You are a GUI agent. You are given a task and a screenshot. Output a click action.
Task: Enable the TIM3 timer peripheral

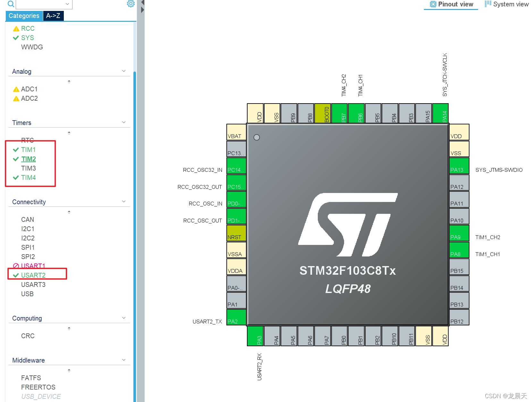coord(28,168)
